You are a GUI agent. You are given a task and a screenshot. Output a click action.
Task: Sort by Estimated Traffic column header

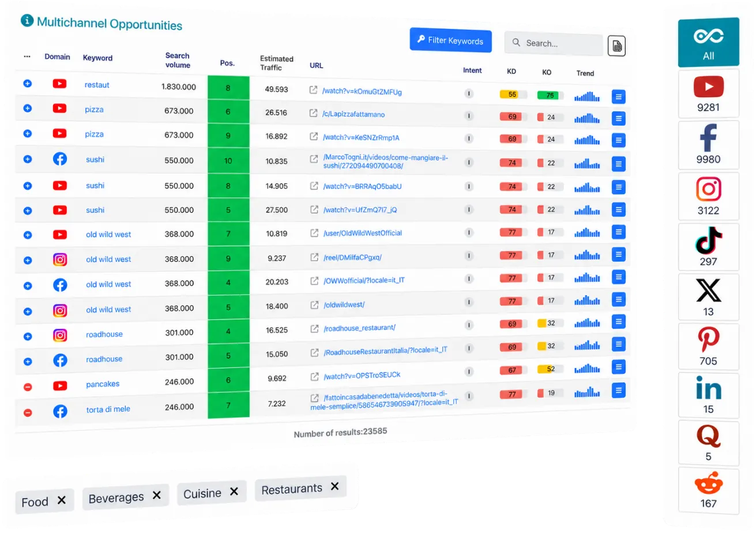pos(277,63)
